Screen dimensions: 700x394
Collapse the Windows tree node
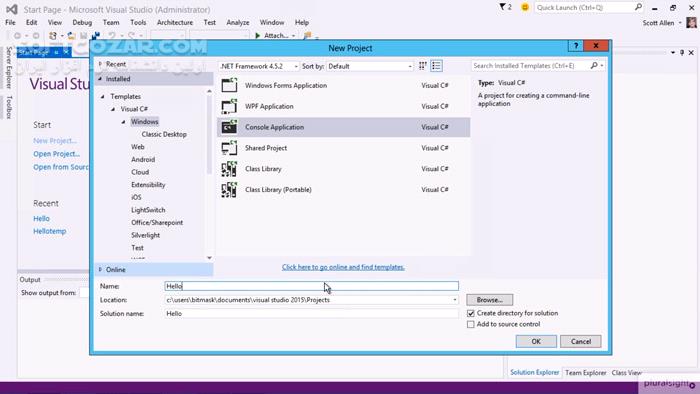tap(124, 122)
